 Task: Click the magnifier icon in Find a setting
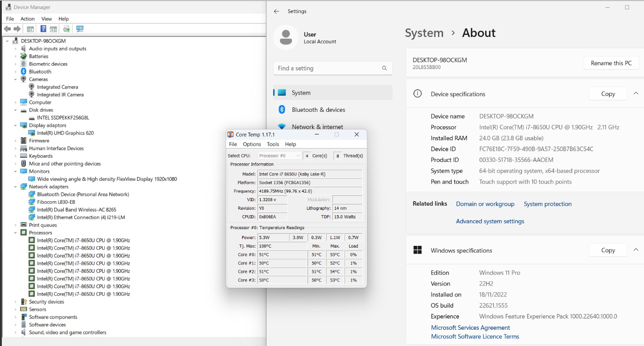[384, 68]
